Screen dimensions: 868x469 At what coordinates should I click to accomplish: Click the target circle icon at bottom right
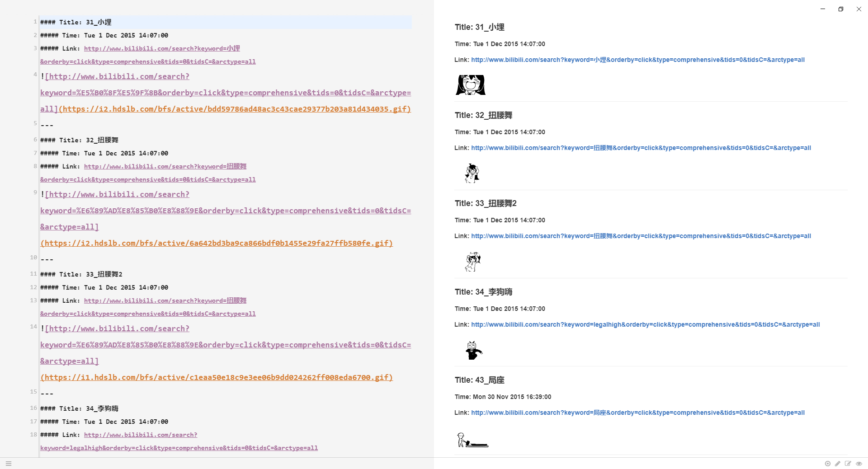(x=828, y=464)
